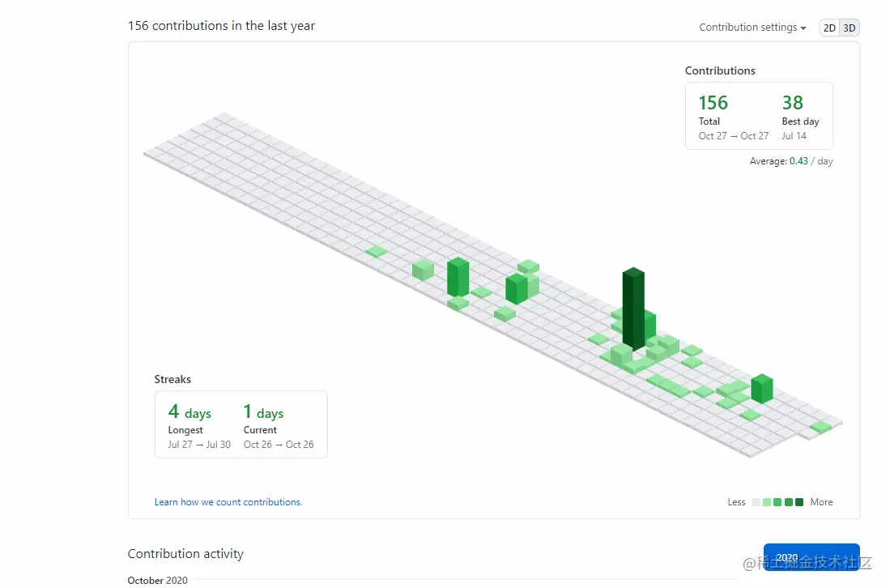Image resolution: width=890 pixels, height=588 pixels.
Task: Switch to the 2D contribution view
Action: pos(829,28)
